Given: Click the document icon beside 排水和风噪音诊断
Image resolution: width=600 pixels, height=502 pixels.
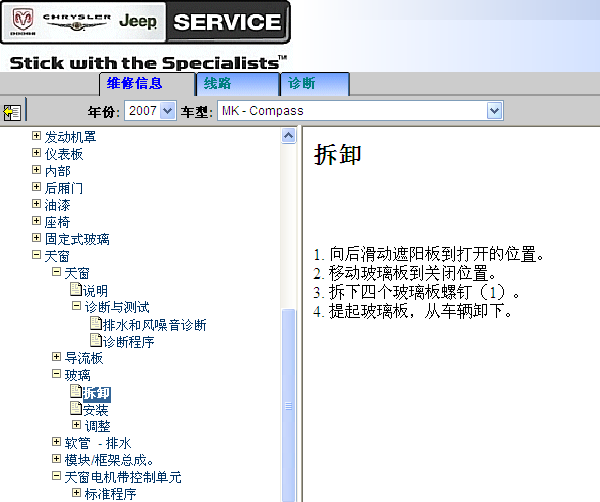Looking at the screenshot, I should tap(96, 323).
